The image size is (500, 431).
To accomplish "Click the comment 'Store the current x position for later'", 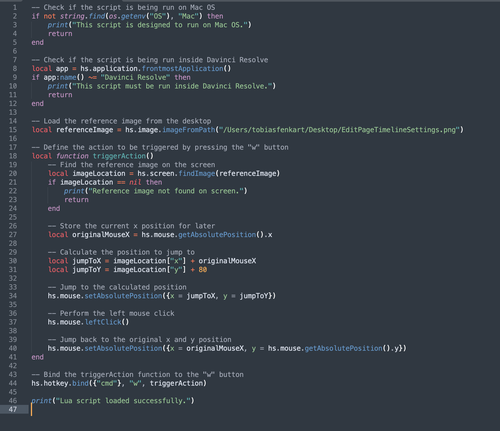I will pyautogui.click(x=131, y=226).
